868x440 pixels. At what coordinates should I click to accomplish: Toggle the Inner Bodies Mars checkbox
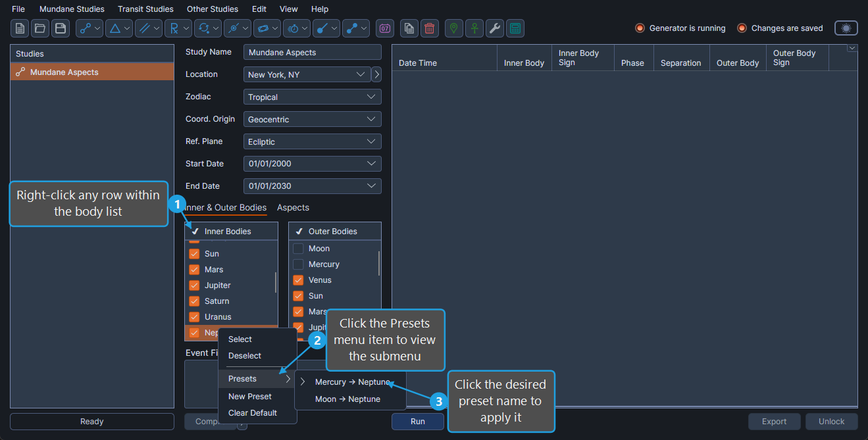[194, 270]
